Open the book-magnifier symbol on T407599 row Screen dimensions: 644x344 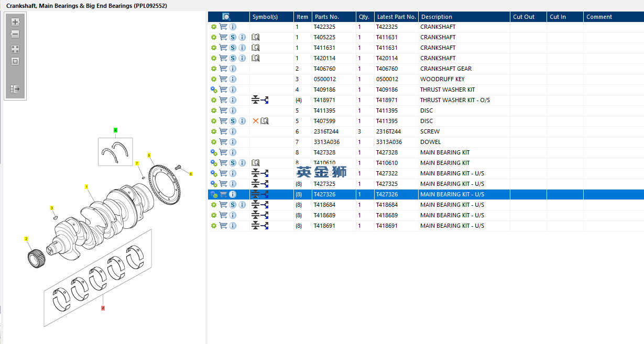coord(265,121)
